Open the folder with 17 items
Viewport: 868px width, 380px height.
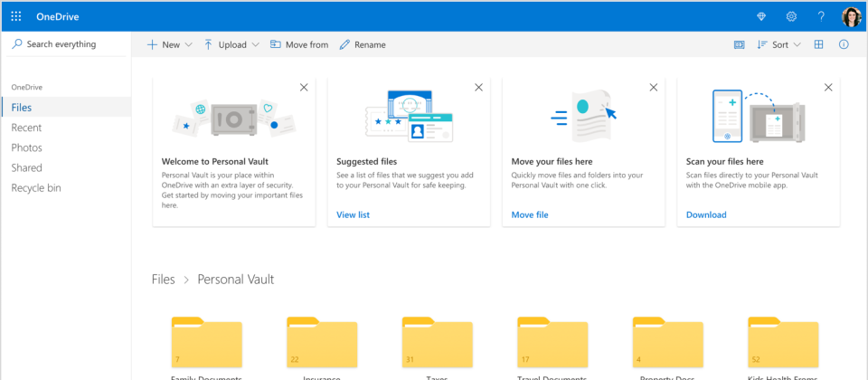pyautogui.click(x=552, y=342)
